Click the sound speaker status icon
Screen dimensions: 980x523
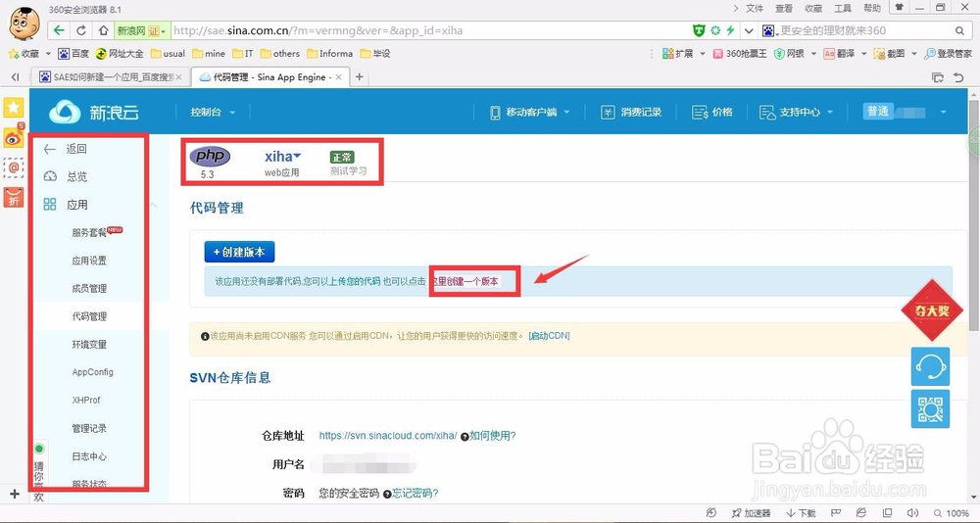[x=912, y=513]
